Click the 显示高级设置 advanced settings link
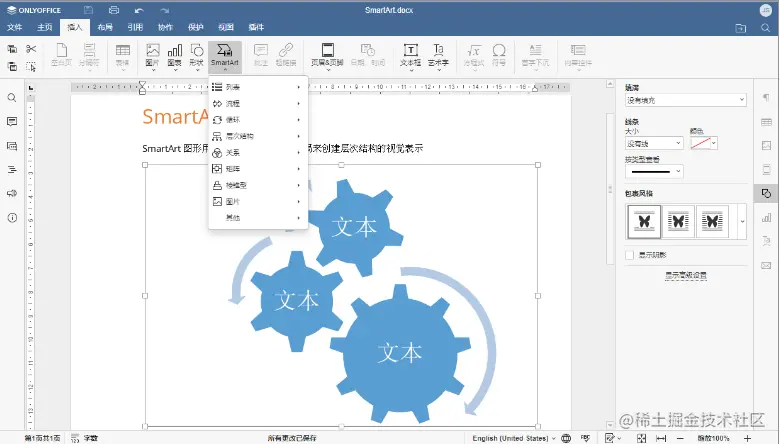Screen dimensions: 780x444 pos(686,275)
